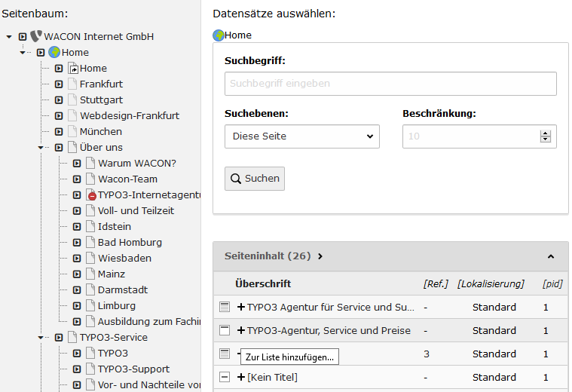Click the page icon beside München
The height and width of the screenshot is (392, 572).
pos(73,131)
